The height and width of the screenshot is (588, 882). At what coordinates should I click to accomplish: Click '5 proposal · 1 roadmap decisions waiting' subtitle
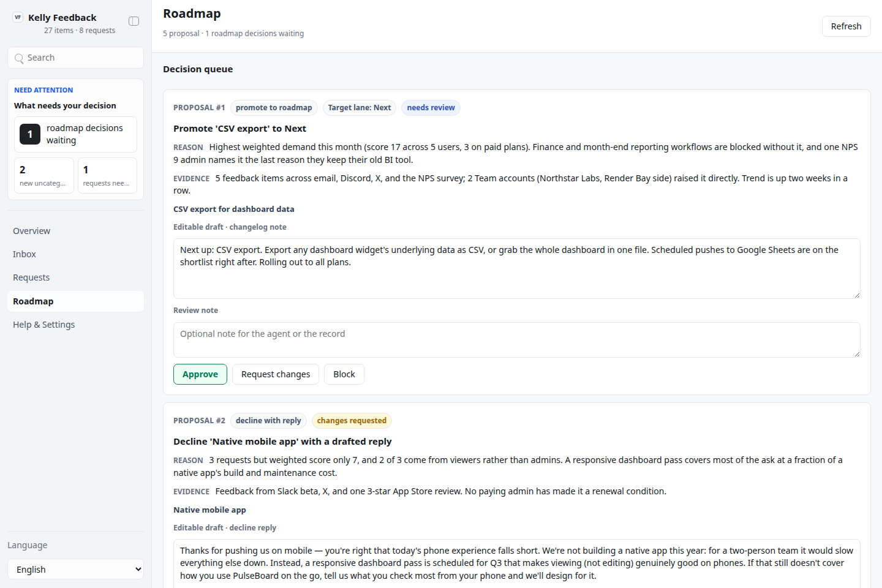click(233, 34)
